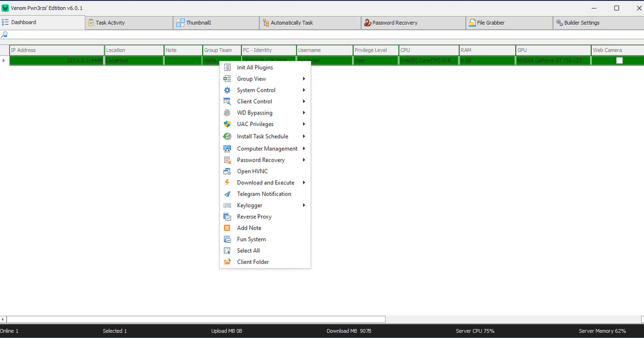The width and height of the screenshot is (644, 338).
Task: Click the Select All cursor icon
Action: (227, 250)
